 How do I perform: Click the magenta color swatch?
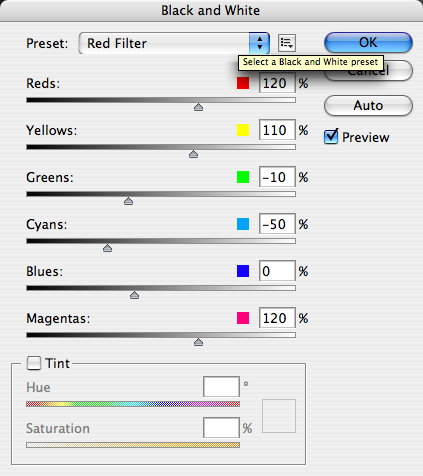[x=243, y=318]
